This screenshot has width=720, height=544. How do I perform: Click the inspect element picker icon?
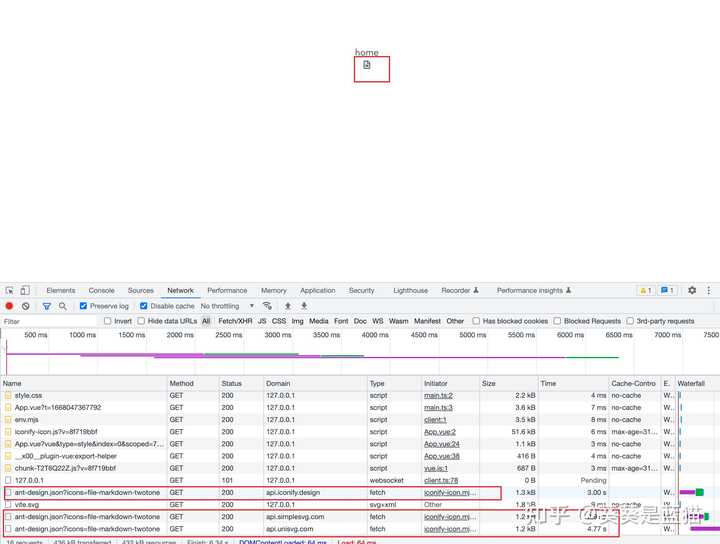[9, 291]
